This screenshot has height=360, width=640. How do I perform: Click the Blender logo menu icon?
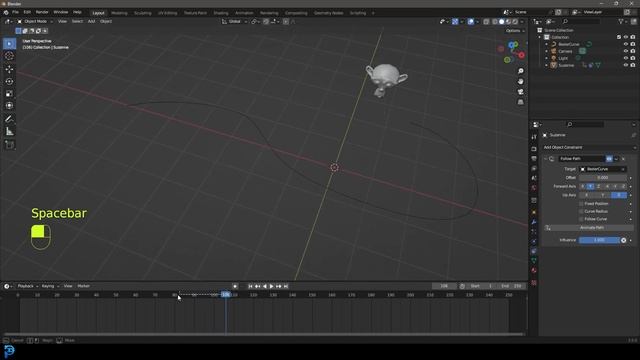point(6,12)
